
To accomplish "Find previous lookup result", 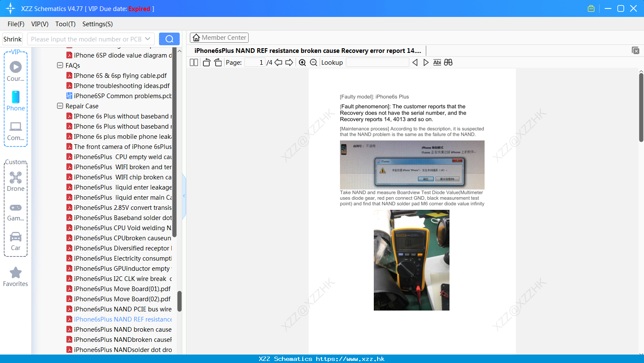I will click(415, 63).
